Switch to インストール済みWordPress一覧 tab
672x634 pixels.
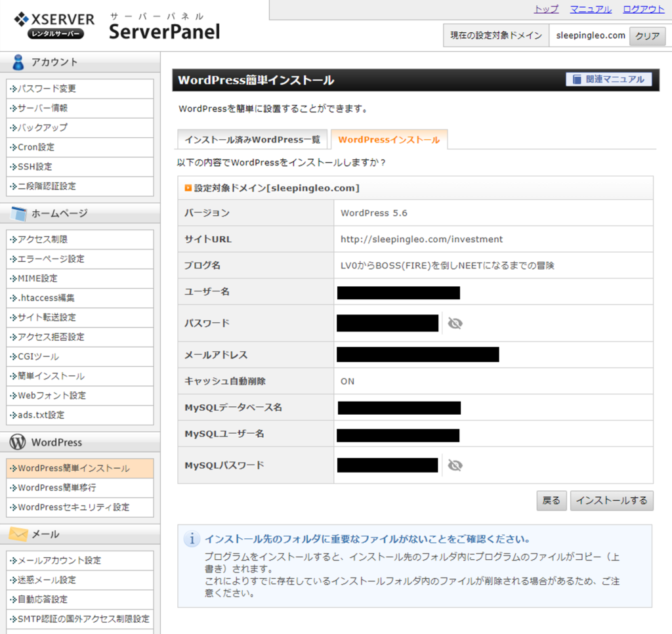pyautogui.click(x=253, y=139)
